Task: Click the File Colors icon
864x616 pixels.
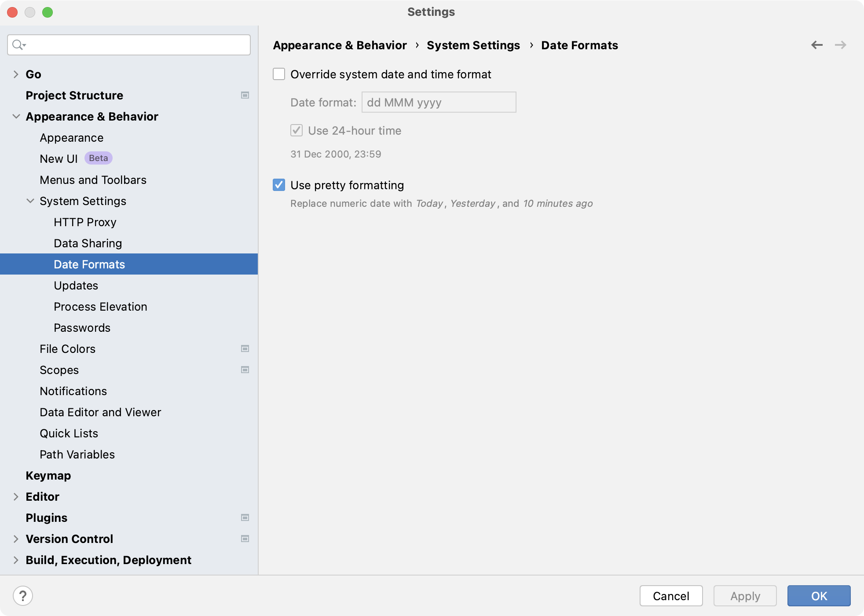Action: 245,348
